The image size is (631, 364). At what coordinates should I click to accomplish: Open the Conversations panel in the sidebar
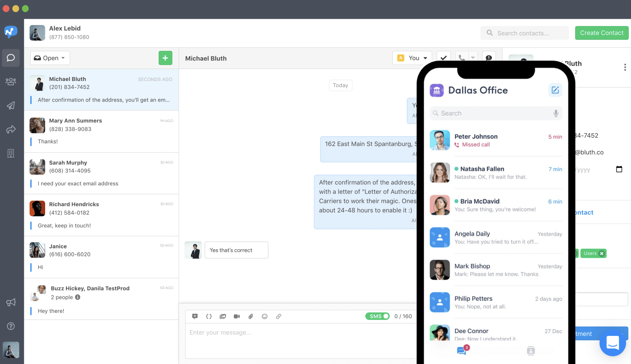(x=11, y=58)
